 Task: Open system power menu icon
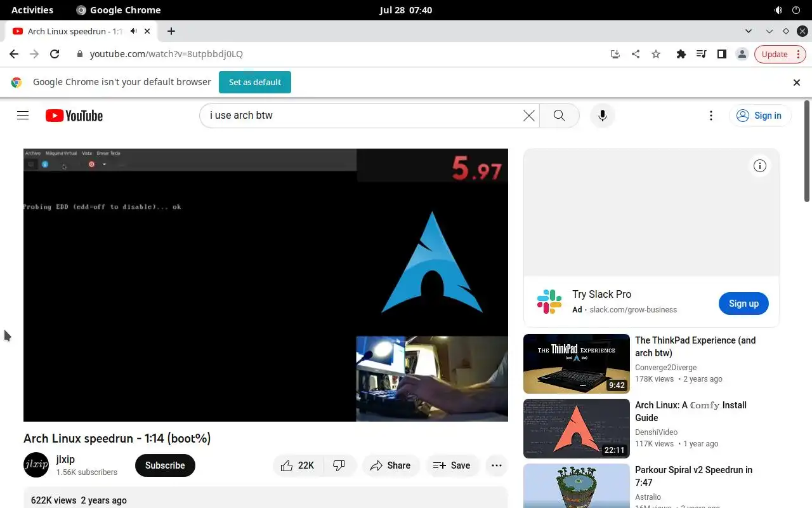797,10
